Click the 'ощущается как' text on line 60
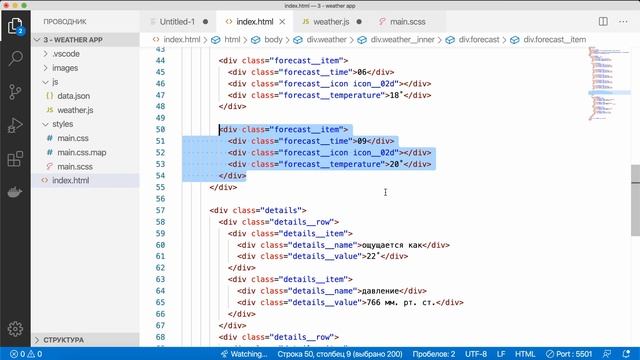The width and height of the screenshot is (640, 360). [x=392, y=245]
